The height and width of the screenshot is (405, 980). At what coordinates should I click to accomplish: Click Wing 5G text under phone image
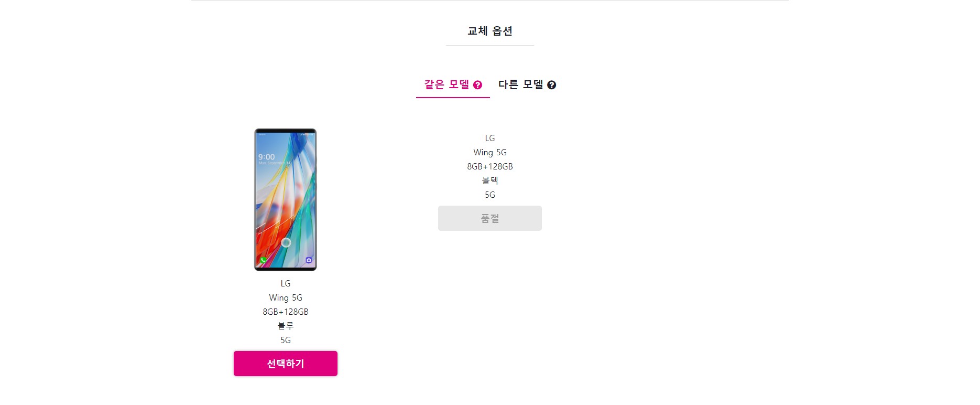click(286, 297)
